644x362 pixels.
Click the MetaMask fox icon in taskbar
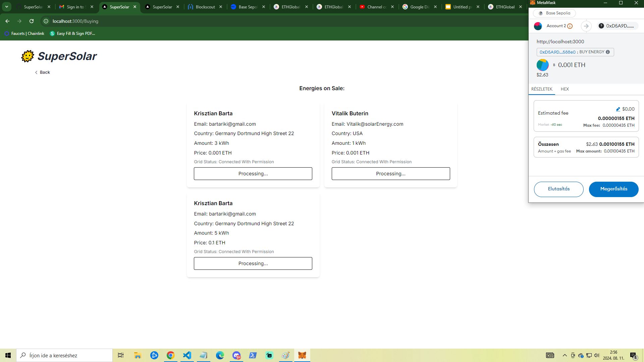click(x=303, y=355)
